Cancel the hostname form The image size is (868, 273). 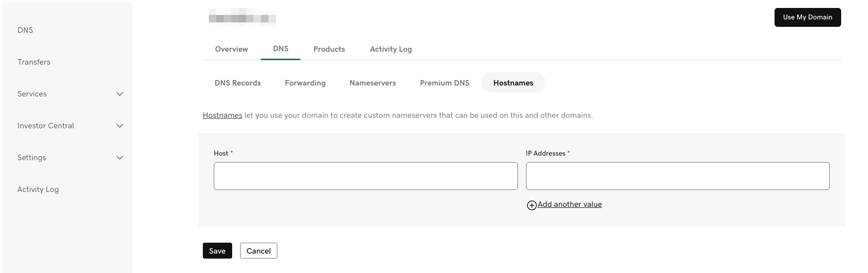[259, 251]
